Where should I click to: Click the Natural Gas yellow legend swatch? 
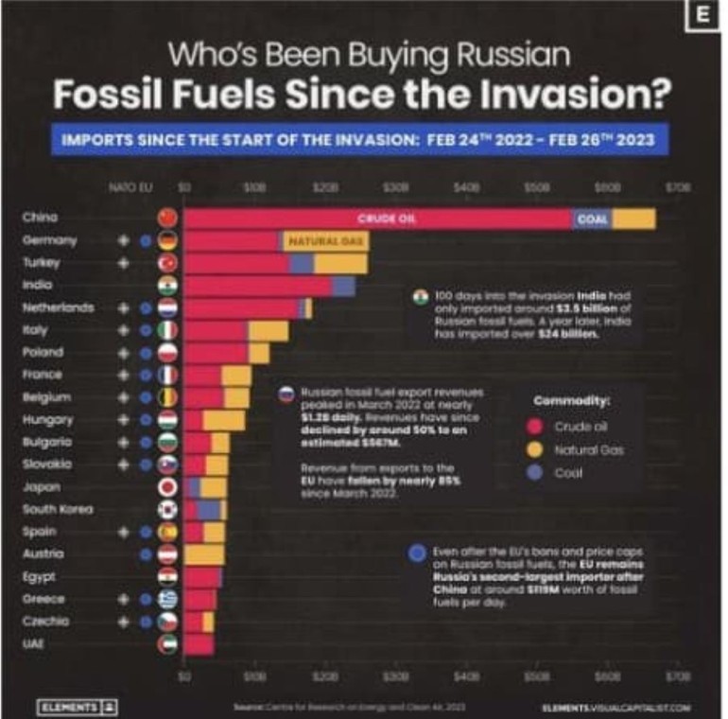(x=535, y=449)
